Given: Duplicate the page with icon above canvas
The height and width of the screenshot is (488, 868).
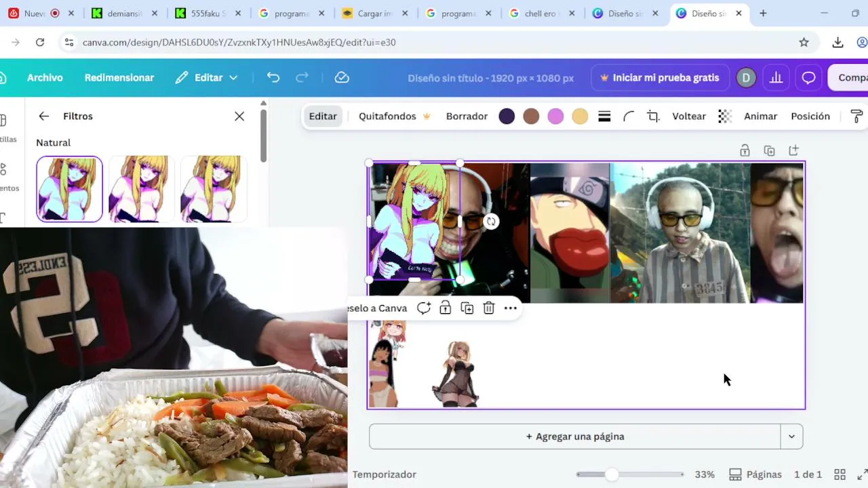Looking at the screenshot, I should (x=769, y=150).
